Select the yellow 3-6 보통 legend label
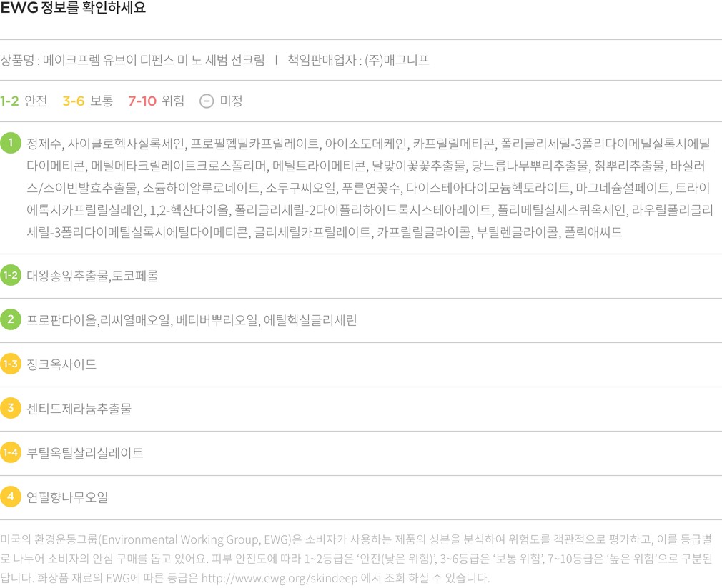This screenshot has width=722, height=588. tap(87, 101)
